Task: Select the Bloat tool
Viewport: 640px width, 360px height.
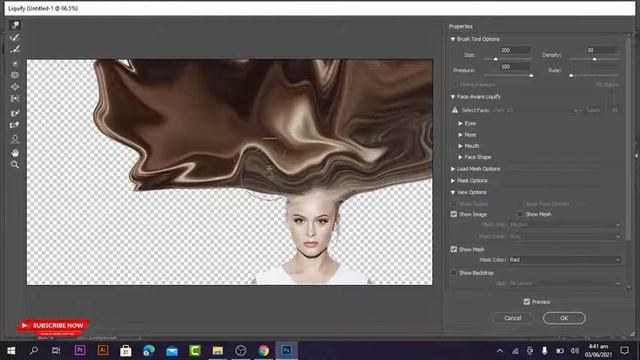Action: pyautogui.click(x=15, y=87)
